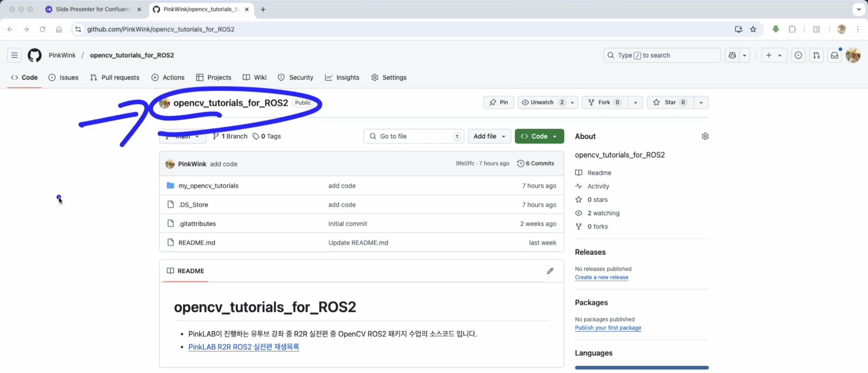The height and width of the screenshot is (373, 868).
Task: Select the README tab header
Action: point(185,271)
